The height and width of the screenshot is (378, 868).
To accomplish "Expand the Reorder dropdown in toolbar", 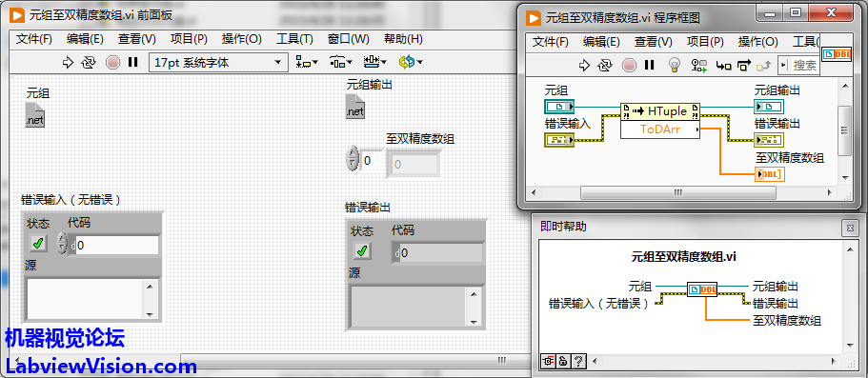I will (x=411, y=63).
